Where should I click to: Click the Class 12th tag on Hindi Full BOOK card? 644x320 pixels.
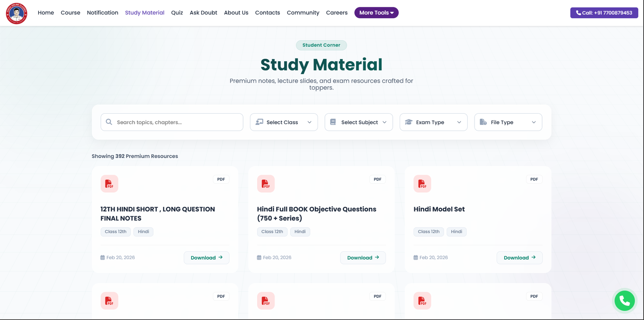click(272, 232)
